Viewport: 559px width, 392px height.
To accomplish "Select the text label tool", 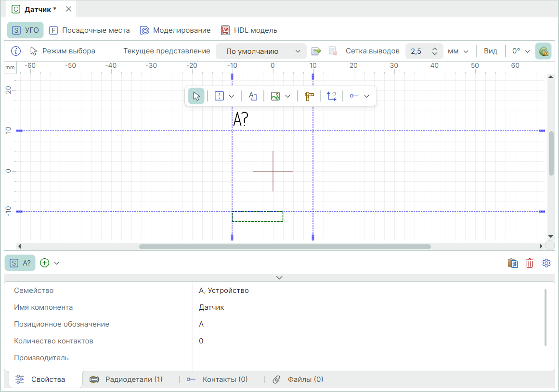I will [253, 96].
